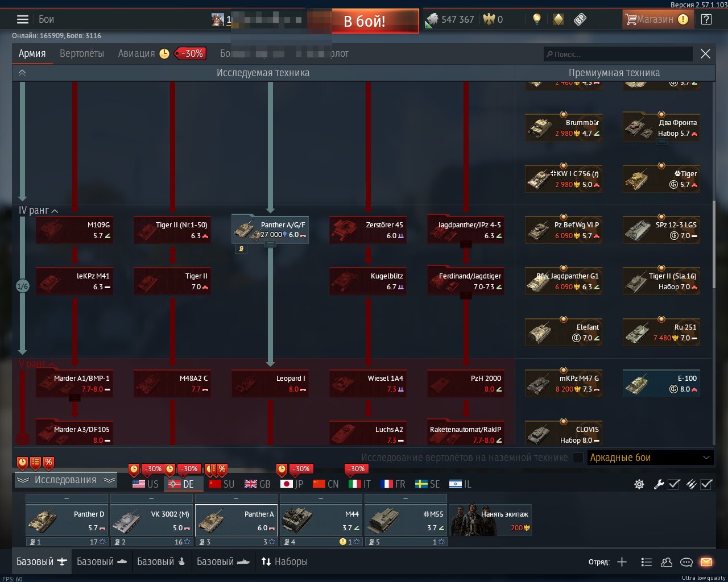Toggle helicopter research on ground vehicles checkbox

[578, 458]
